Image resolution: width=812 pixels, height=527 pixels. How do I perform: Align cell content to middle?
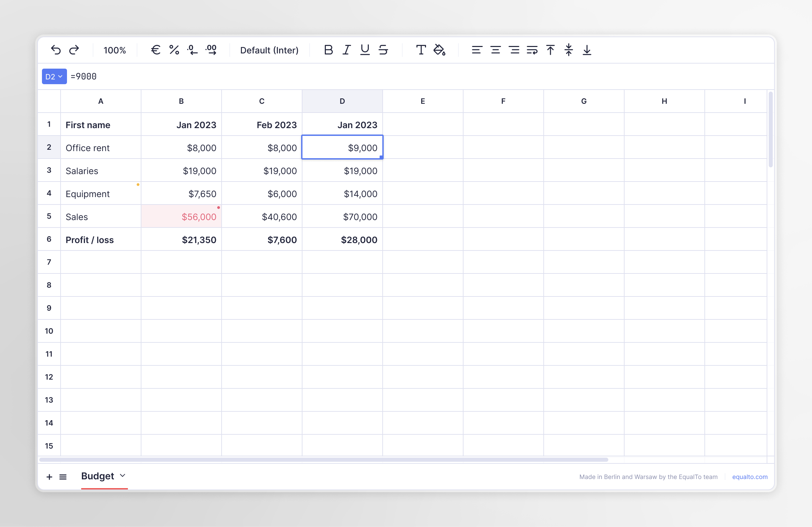click(569, 50)
